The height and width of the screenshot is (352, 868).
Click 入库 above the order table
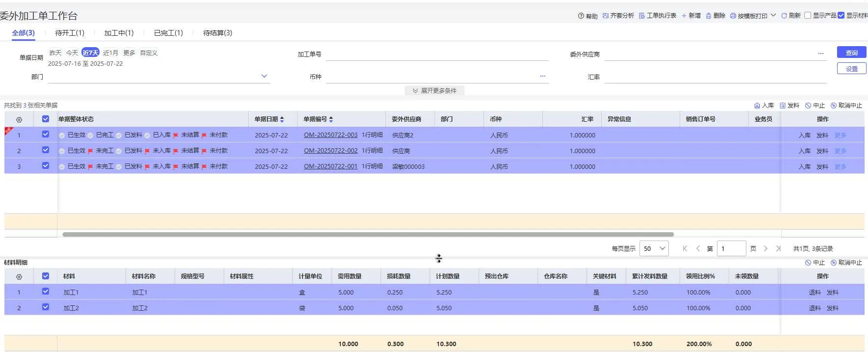coord(764,106)
